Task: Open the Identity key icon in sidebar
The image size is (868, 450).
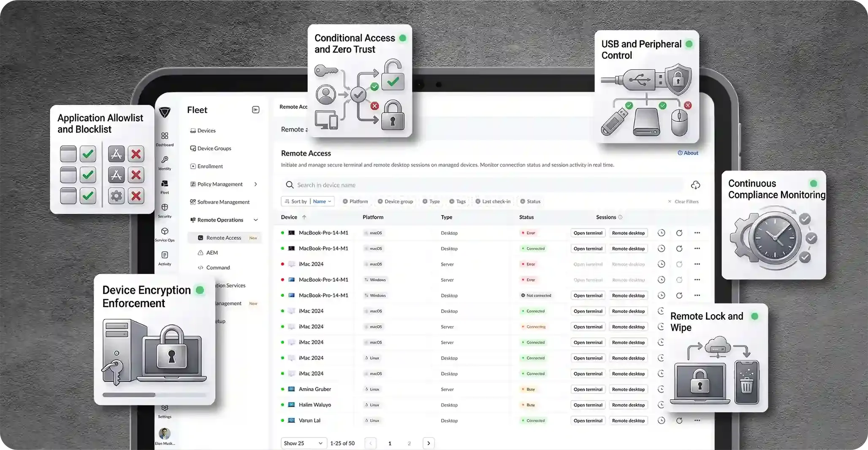Action: [165, 160]
